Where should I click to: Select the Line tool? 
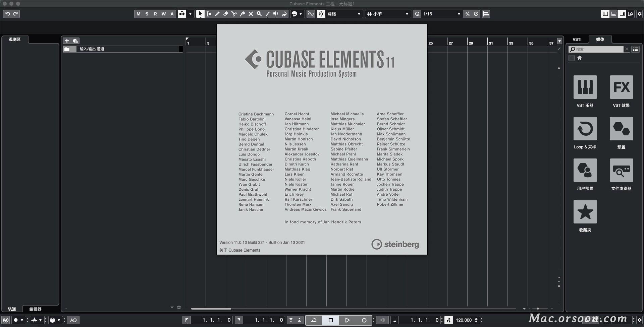(x=267, y=14)
